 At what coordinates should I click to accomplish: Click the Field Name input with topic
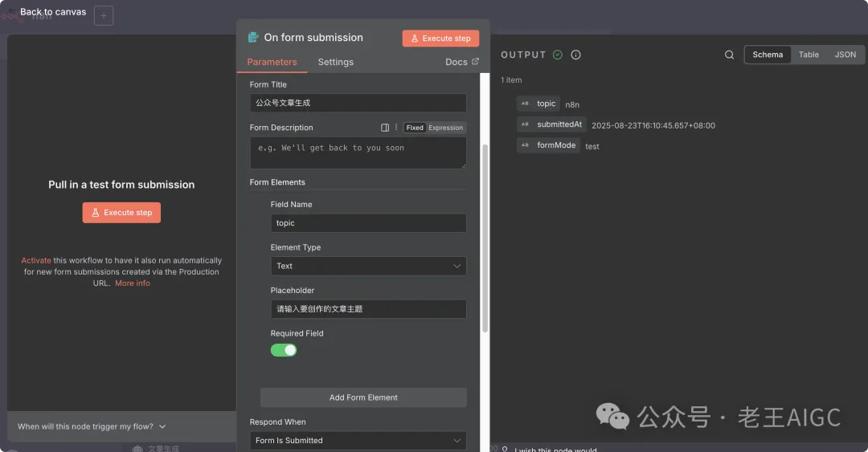pos(368,223)
